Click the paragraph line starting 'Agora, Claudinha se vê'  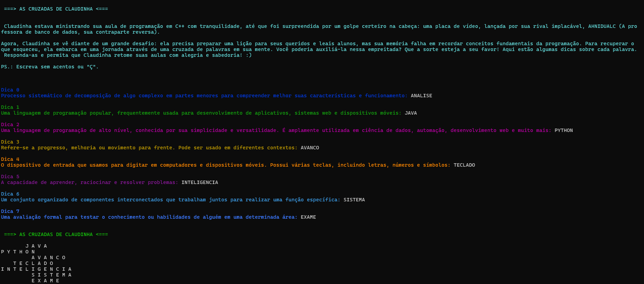317,44
